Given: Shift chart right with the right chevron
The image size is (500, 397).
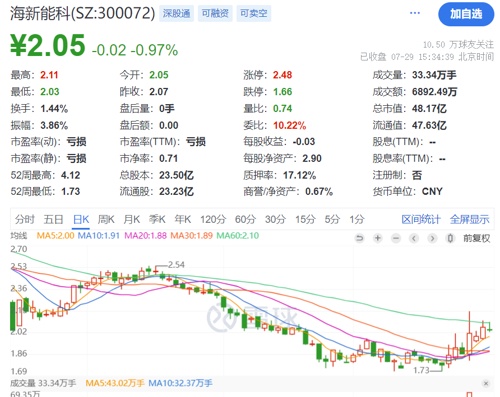Looking at the screenshot, I should (x=432, y=238).
